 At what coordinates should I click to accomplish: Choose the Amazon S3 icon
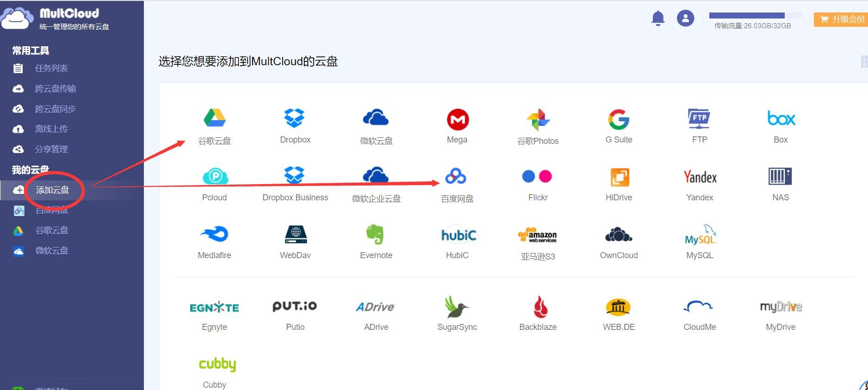point(538,235)
